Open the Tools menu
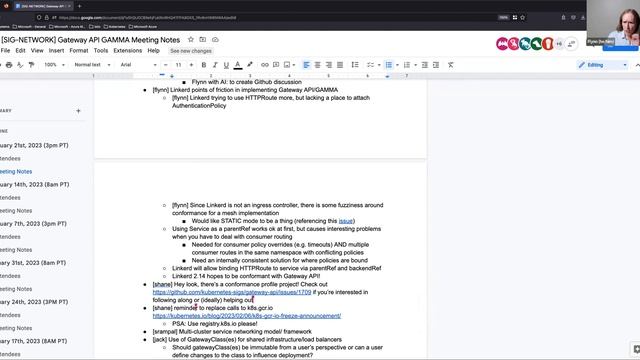640x360 pixels. [x=101, y=51]
